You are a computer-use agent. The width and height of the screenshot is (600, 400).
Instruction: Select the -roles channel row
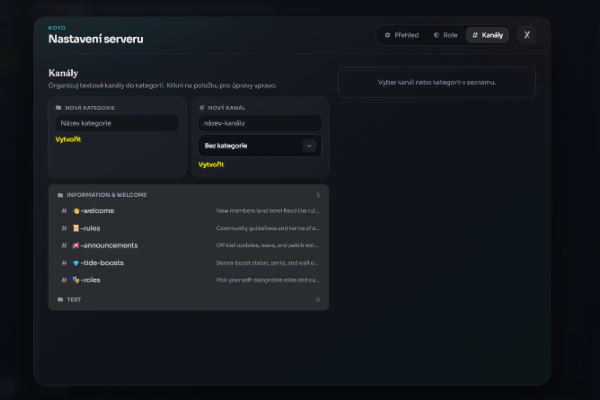click(189, 280)
